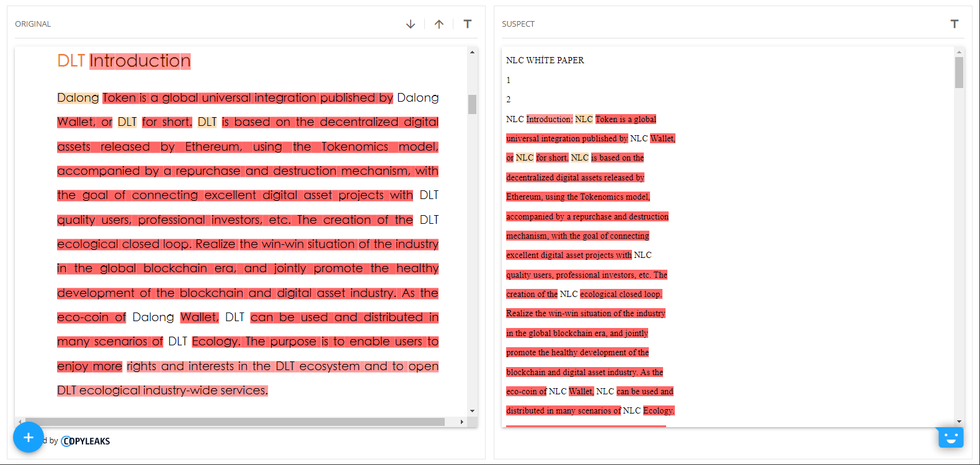This screenshot has width=980, height=465.
Task: Click 'Realize the win-win situation of the industry' suspect line
Action: 586,313
